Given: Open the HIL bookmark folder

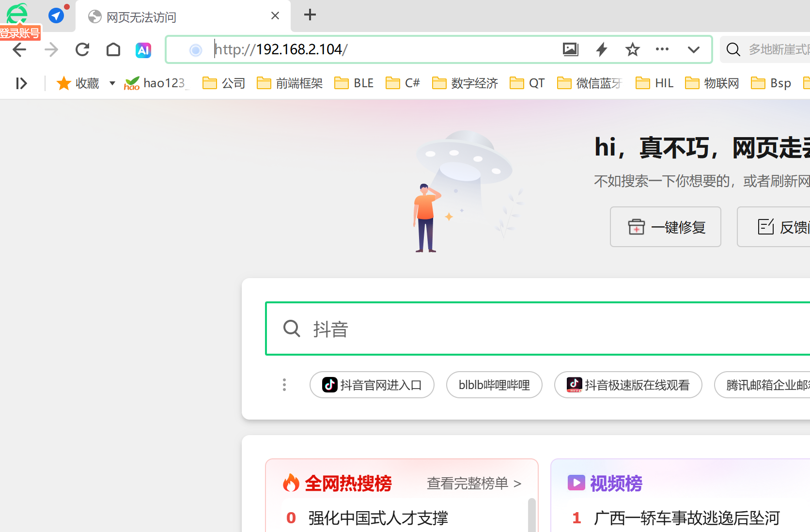Looking at the screenshot, I should [654, 83].
